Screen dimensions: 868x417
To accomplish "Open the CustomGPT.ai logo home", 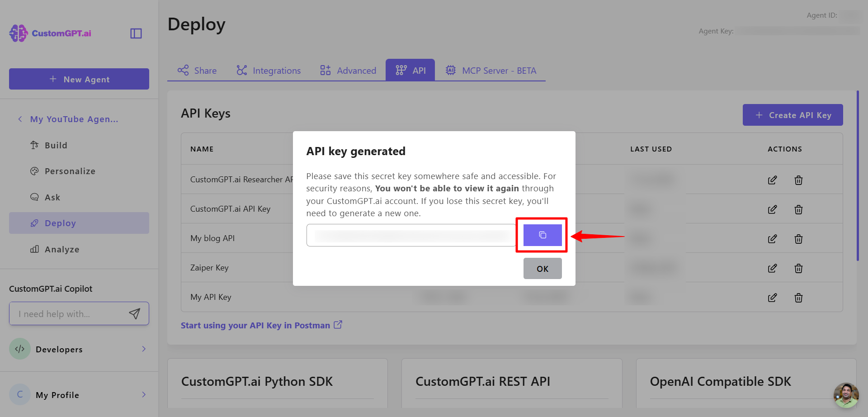I will [50, 33].
